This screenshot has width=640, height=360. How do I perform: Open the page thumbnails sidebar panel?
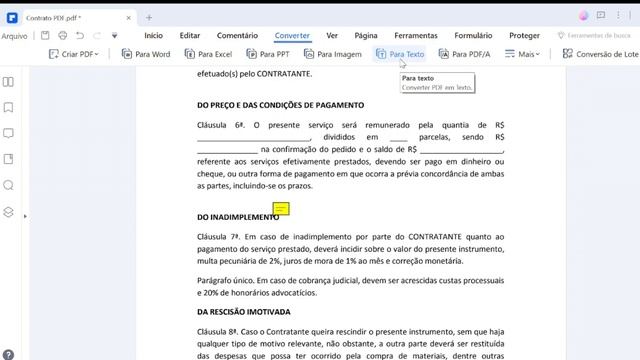[8, 82]
